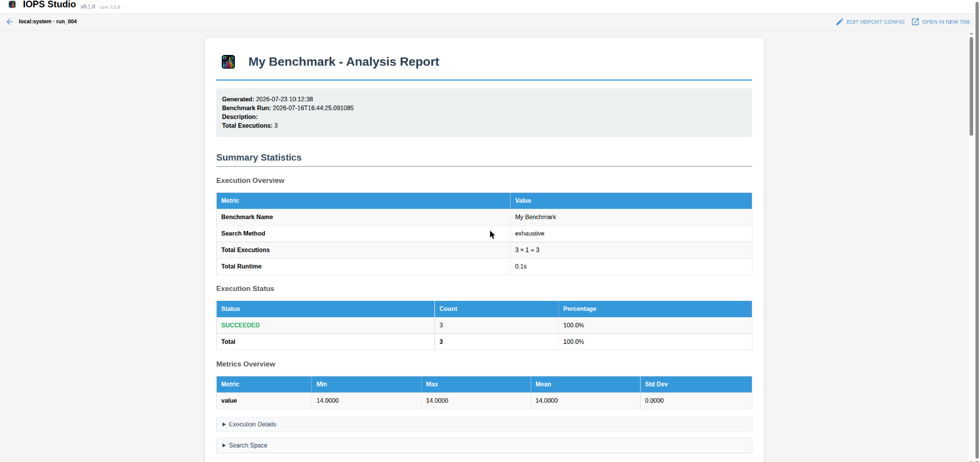Click the Total row label in status table
980x462 pixels.
pos(228,342)
